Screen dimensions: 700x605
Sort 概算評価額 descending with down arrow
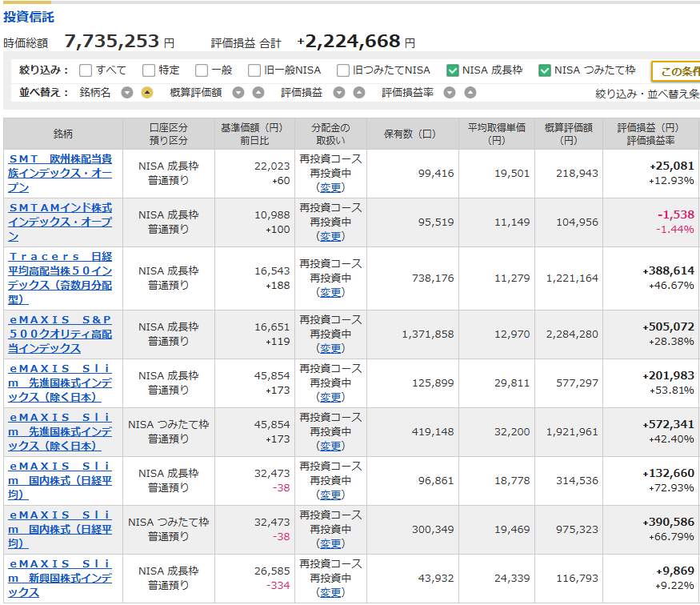click(x=238, y=93)
